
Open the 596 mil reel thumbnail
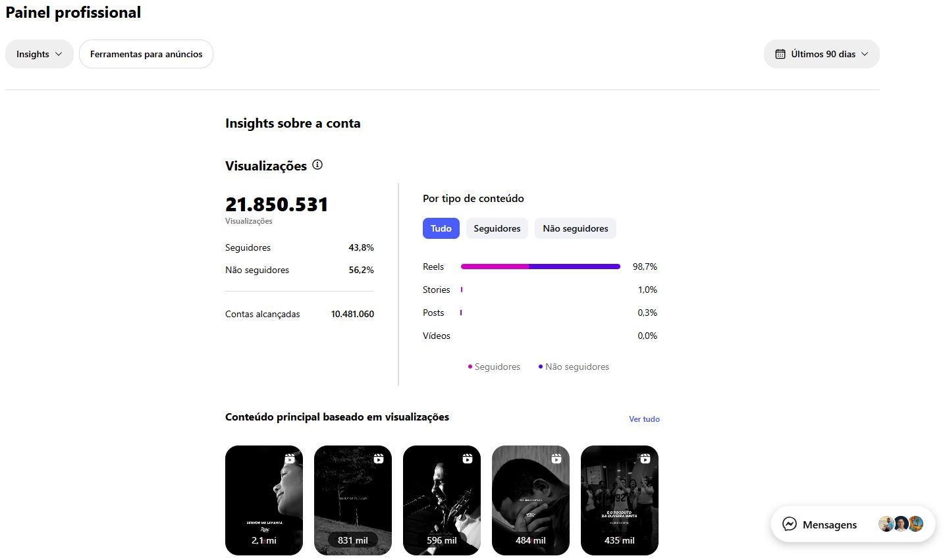tap(442, 500)
